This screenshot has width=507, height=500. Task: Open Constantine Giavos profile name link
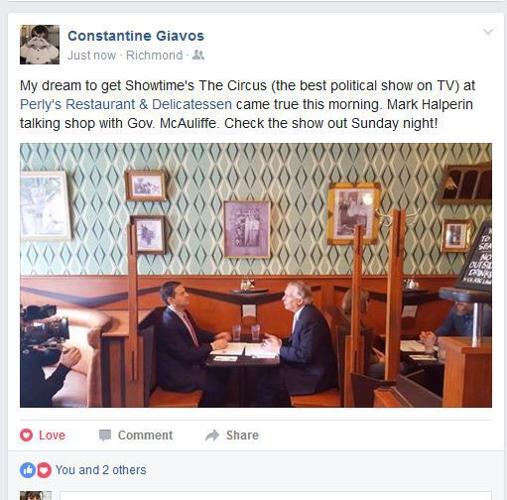click(x=136, y=36)
